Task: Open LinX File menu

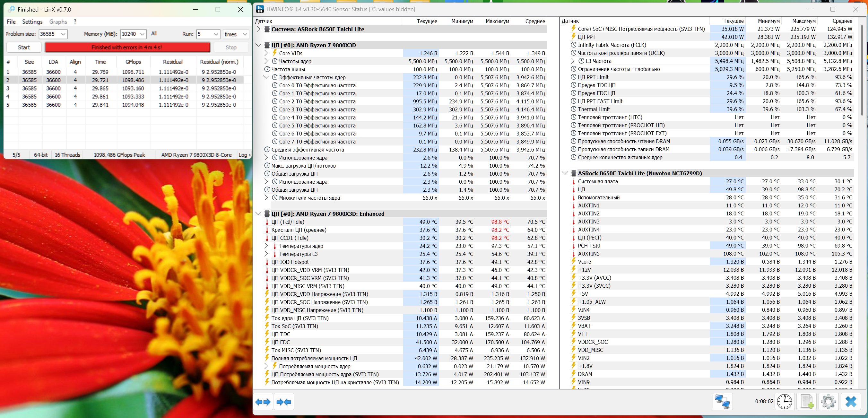Action: (x=11, y=22)
